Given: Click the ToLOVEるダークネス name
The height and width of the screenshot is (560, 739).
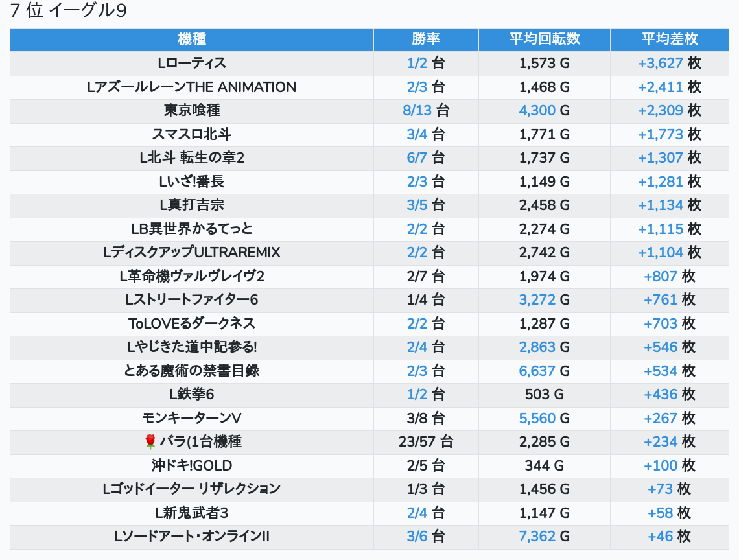Looking at the screenshot, I should click(x=192, y=324).
